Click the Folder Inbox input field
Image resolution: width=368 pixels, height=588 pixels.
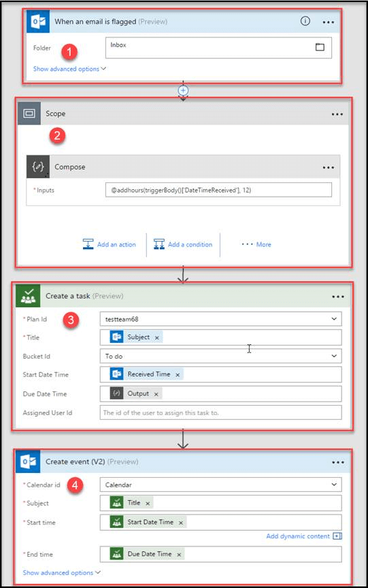point(218,48)
